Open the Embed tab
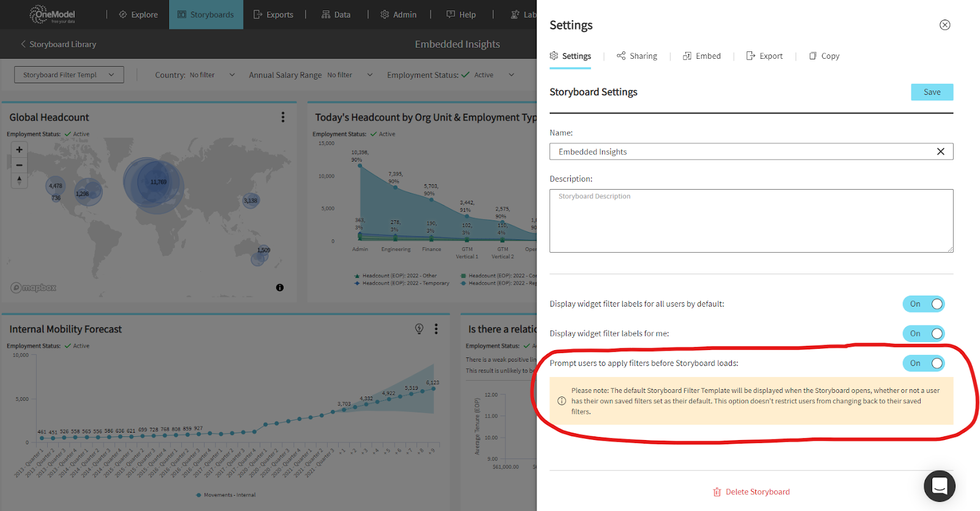This screenshot has width=980, height=511. click(702, 56)
